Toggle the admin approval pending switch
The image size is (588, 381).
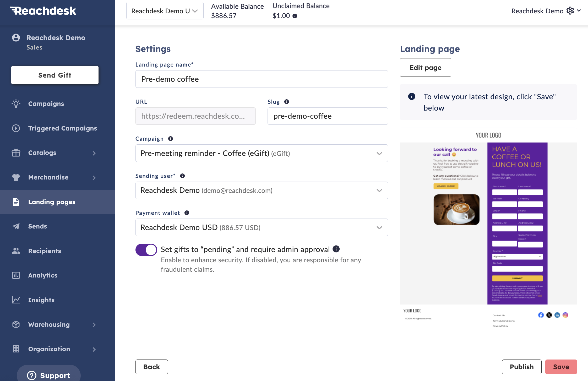click(x=146, y=250)
